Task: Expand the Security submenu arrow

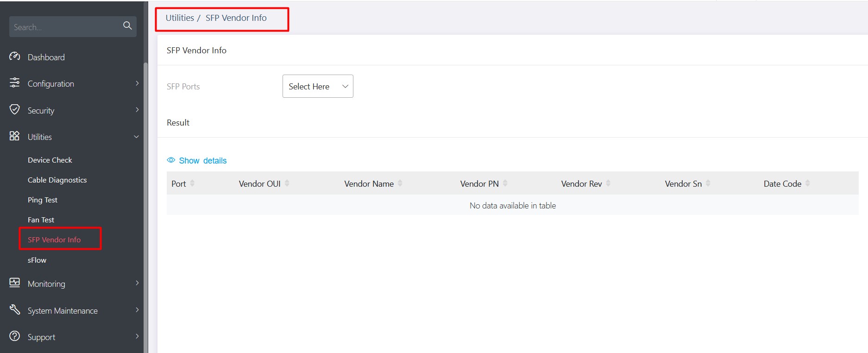Action: [x=137, y=110]
